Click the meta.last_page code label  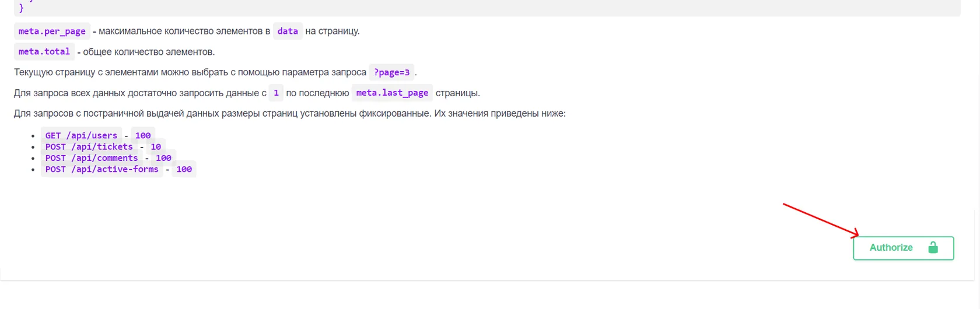click(x=392, y=93)
